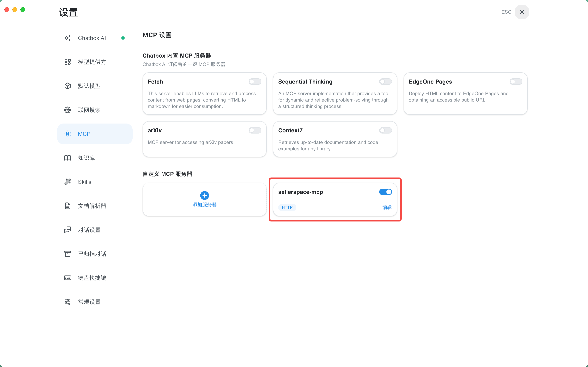Open 知识库 settings
Screen dimensions: 588x367
95,158
